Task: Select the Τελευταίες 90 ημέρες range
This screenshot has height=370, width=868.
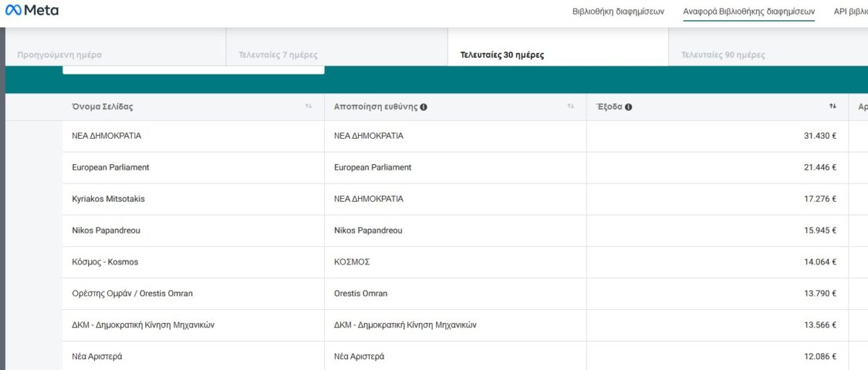Action: (x=768, y=47)
